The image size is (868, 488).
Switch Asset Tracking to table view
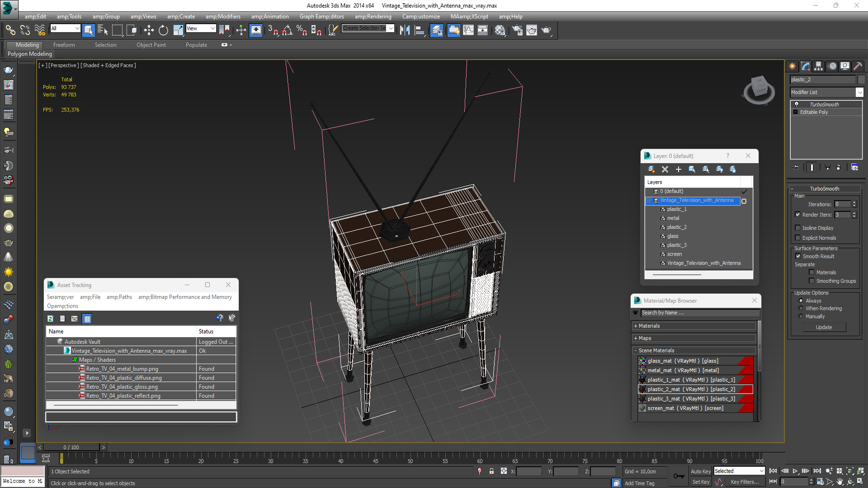pyautogui.click(x=87, y=319)
